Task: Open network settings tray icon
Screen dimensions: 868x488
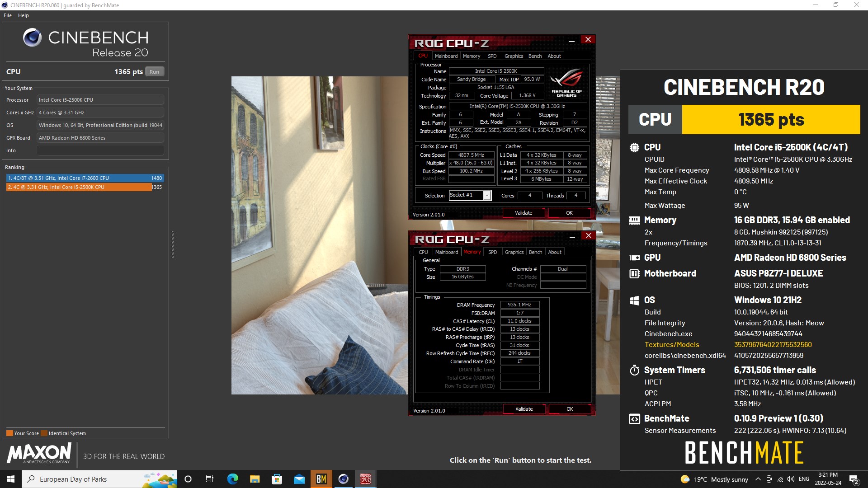Action: (x=780, y=479)
